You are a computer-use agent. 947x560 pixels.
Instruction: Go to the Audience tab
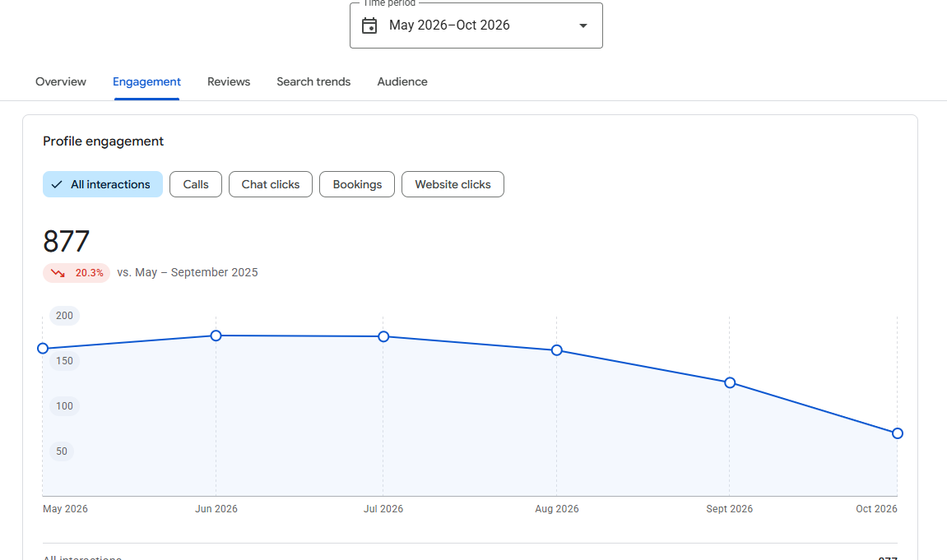[402, 81]
